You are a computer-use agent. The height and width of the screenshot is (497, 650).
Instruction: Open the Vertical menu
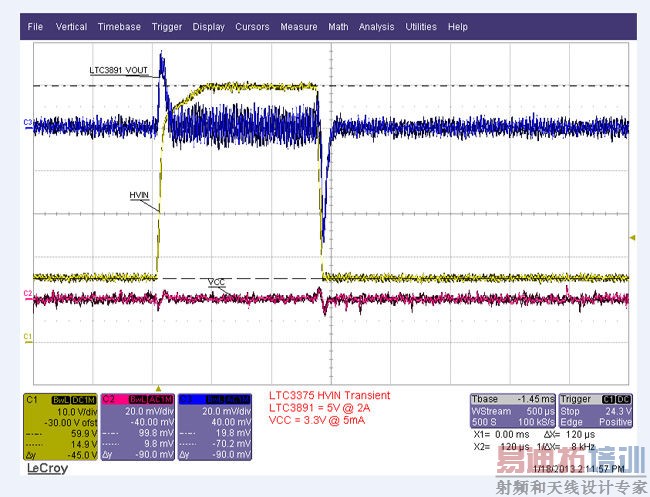(71, 27)
